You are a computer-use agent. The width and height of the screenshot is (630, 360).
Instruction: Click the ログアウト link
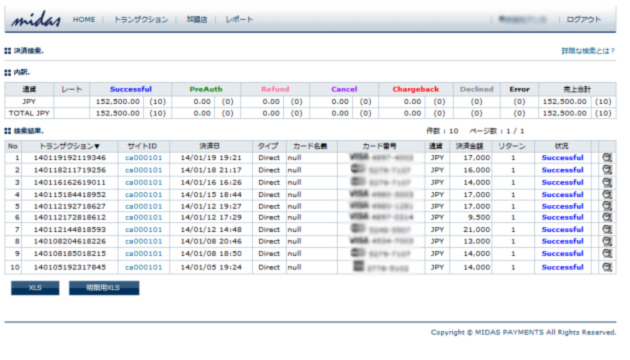click(583, 19)
